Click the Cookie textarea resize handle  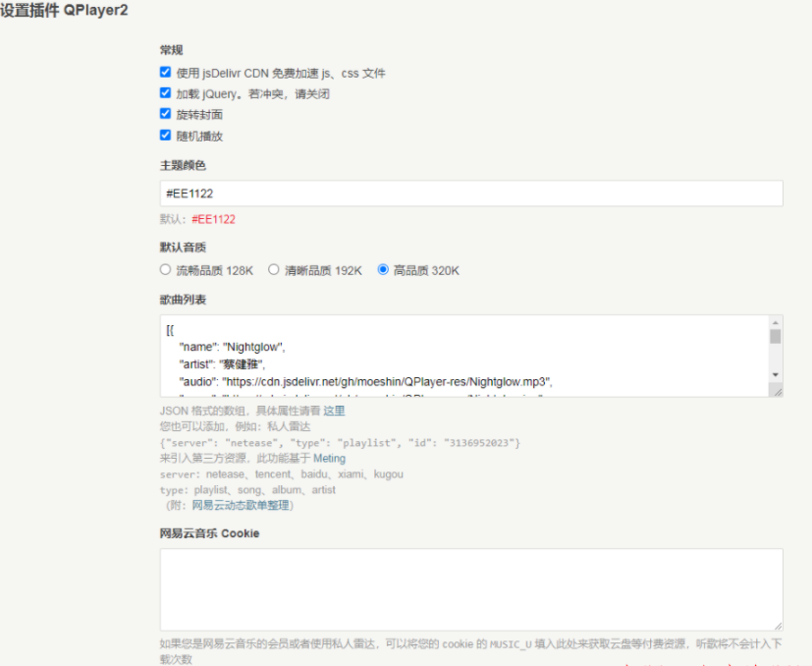777,625
